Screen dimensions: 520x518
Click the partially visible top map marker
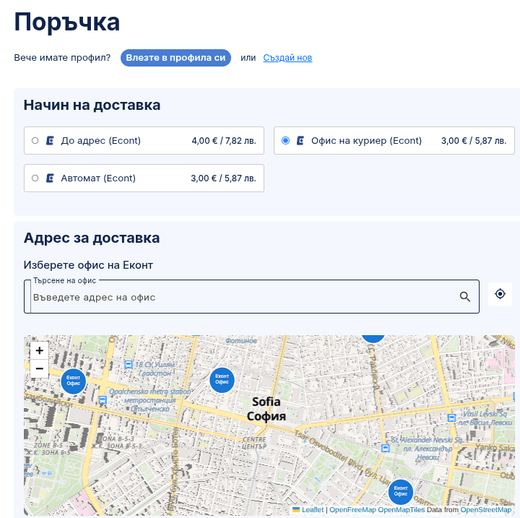pos(373,338)
